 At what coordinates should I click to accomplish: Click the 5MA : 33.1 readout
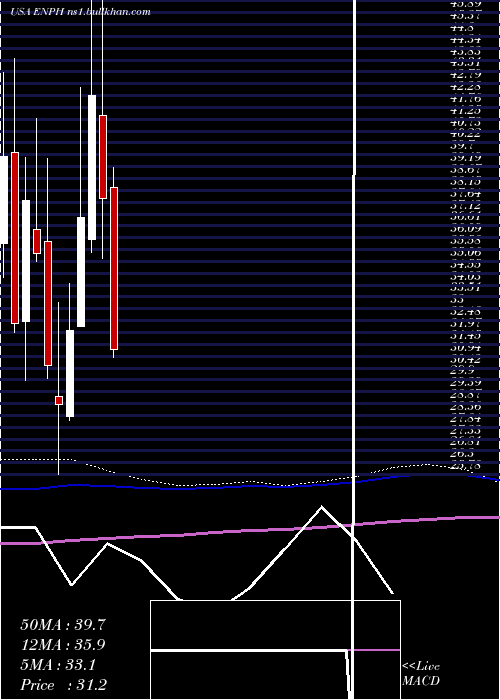[x=58, y=665]
